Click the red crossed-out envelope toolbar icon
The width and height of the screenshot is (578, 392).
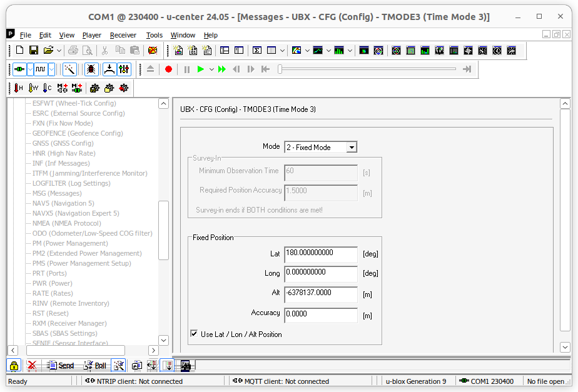click(x=153, y=50)
